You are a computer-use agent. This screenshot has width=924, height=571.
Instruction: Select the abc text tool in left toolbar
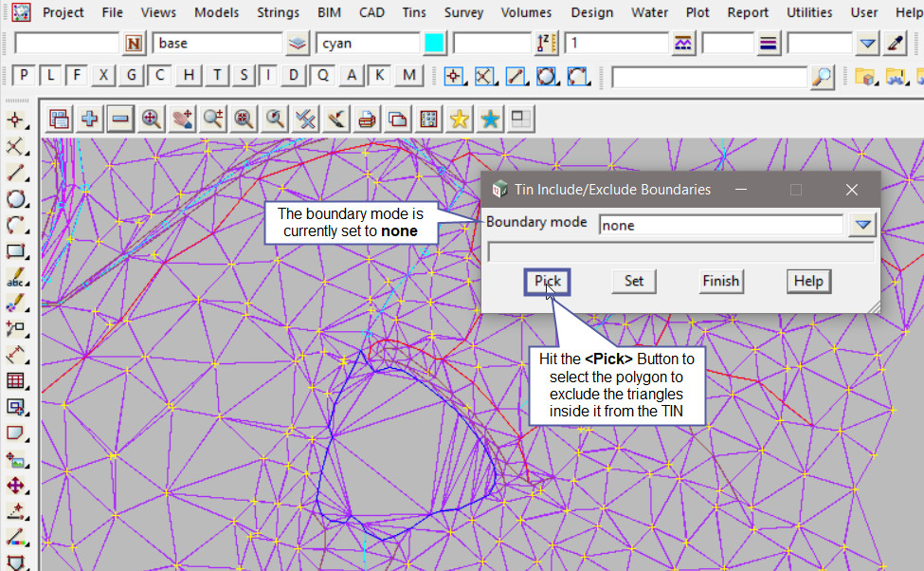click(x=16, y=277)
